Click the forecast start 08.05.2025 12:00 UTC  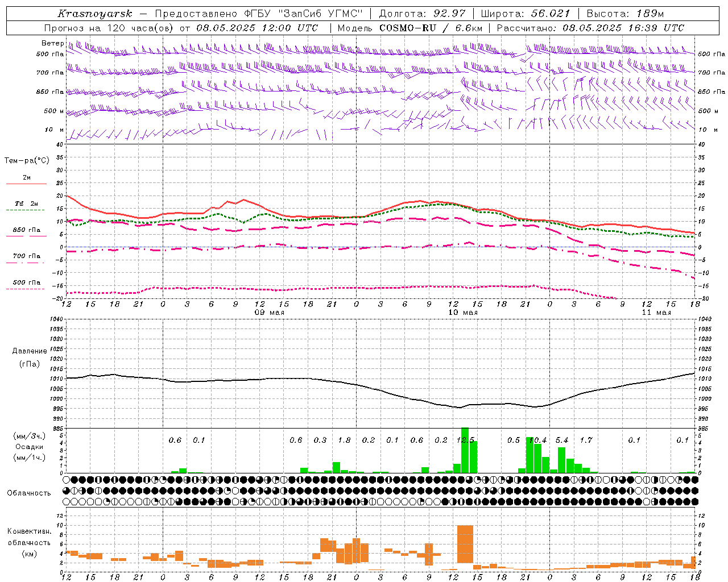pos(257,28)
